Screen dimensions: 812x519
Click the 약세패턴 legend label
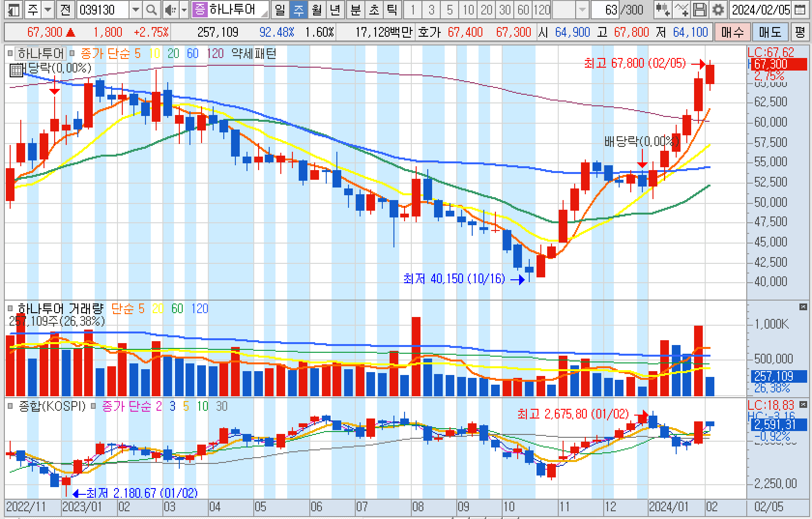pos(253,54)
